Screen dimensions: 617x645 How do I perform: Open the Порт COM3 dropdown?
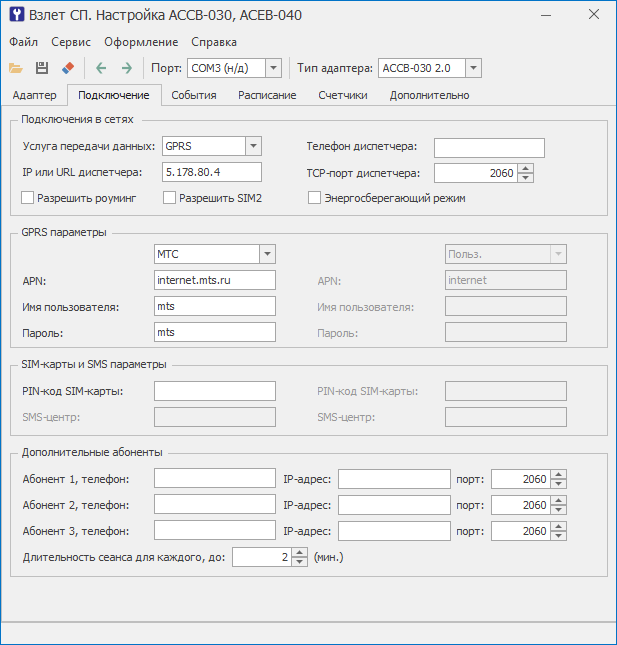pyautogui.click(x=273, y=68)
